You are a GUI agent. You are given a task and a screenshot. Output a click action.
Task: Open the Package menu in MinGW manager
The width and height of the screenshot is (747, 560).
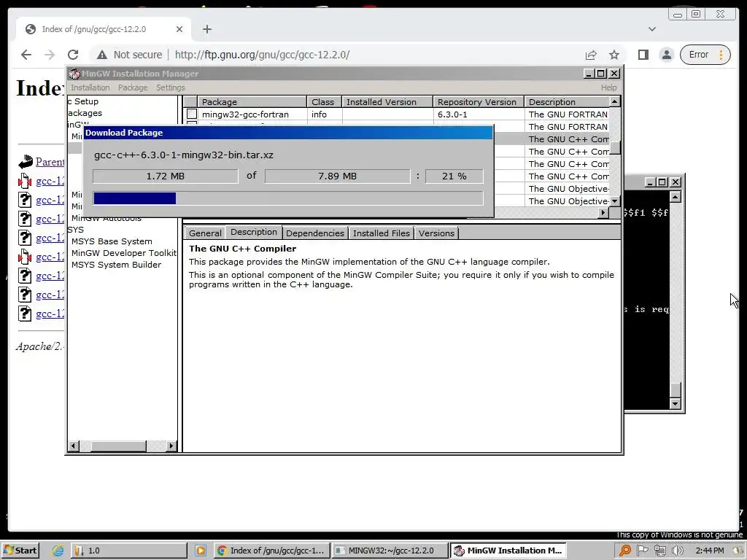[133, 87]
